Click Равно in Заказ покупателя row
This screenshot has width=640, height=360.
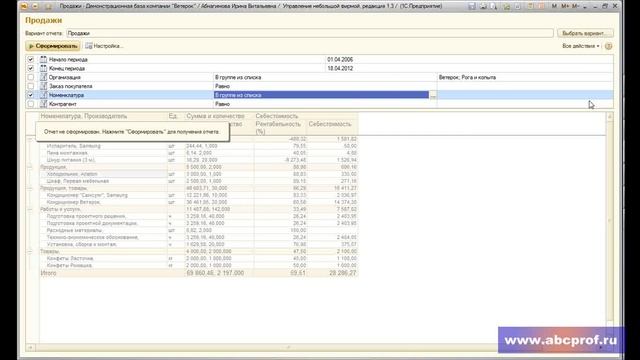pyautogui.click(x=222, y=87)
